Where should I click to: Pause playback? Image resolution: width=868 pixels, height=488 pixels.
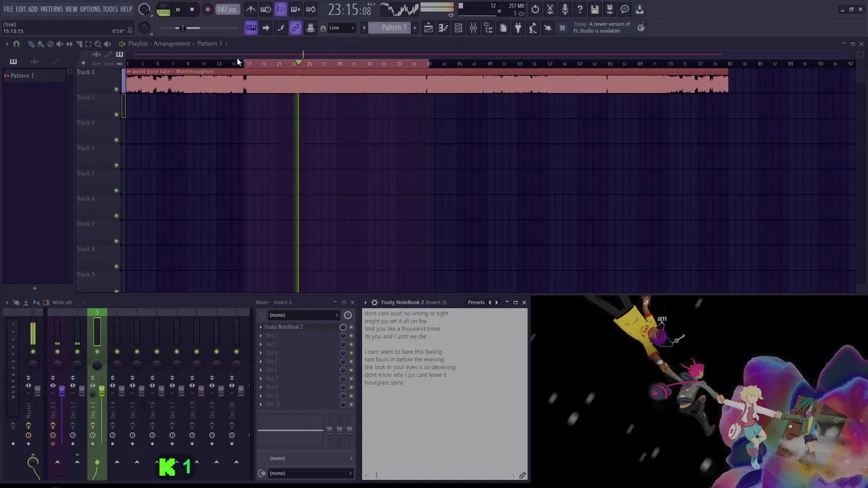coord(178,9)
